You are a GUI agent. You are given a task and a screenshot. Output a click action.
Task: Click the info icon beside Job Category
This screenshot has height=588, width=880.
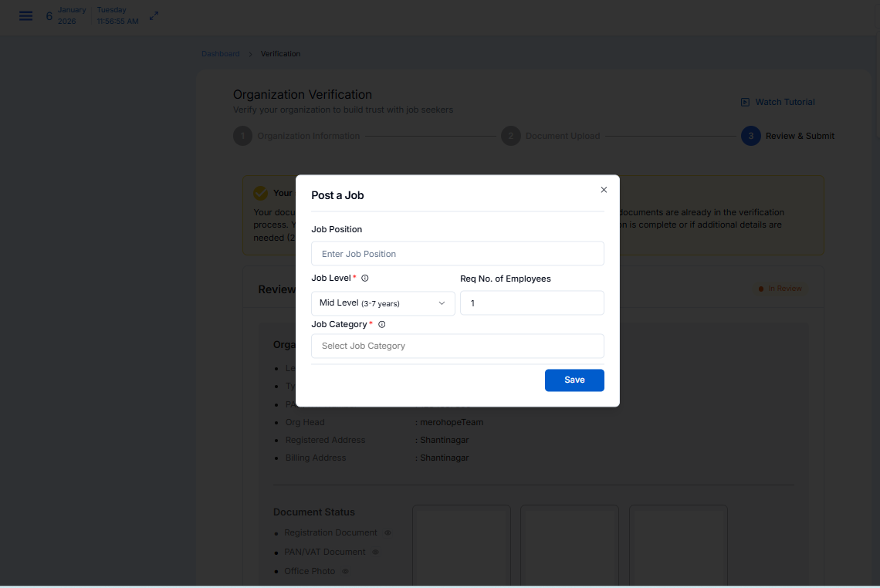point(381,325)
